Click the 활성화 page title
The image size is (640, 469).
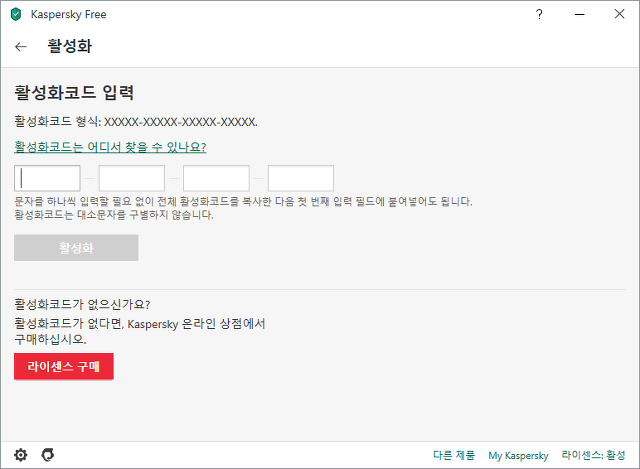(x=70, y=46)
